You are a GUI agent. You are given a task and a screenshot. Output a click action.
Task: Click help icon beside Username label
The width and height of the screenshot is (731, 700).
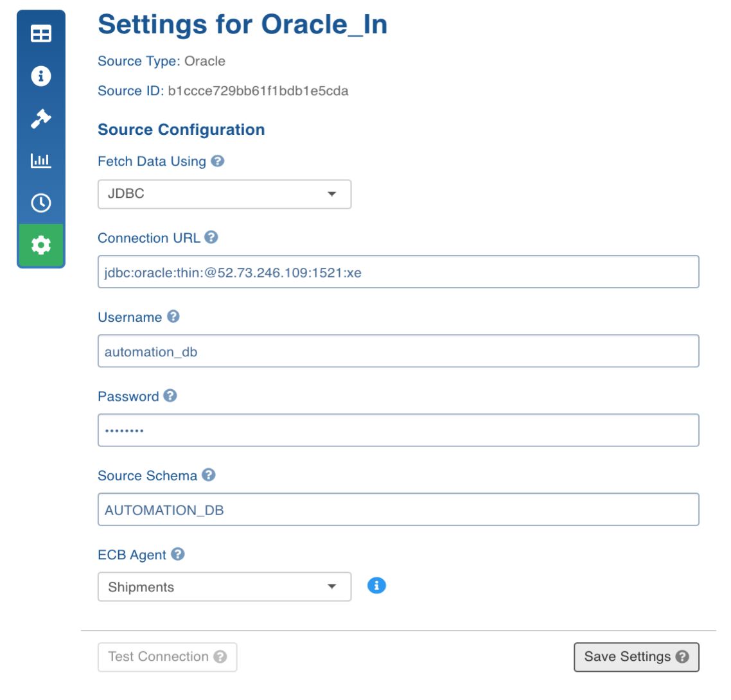(x=173, y=317)
